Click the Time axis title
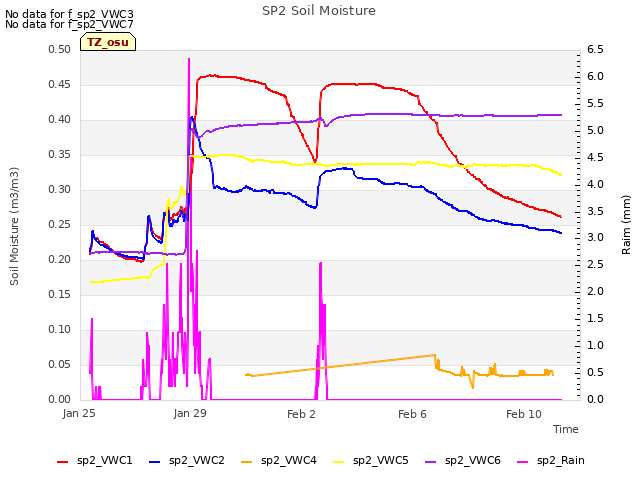The image size is (640, 480). click(x=566, y=429)
